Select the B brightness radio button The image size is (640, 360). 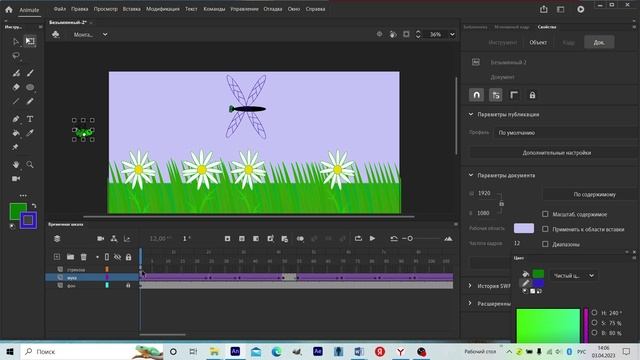click(x=594, y=333)
